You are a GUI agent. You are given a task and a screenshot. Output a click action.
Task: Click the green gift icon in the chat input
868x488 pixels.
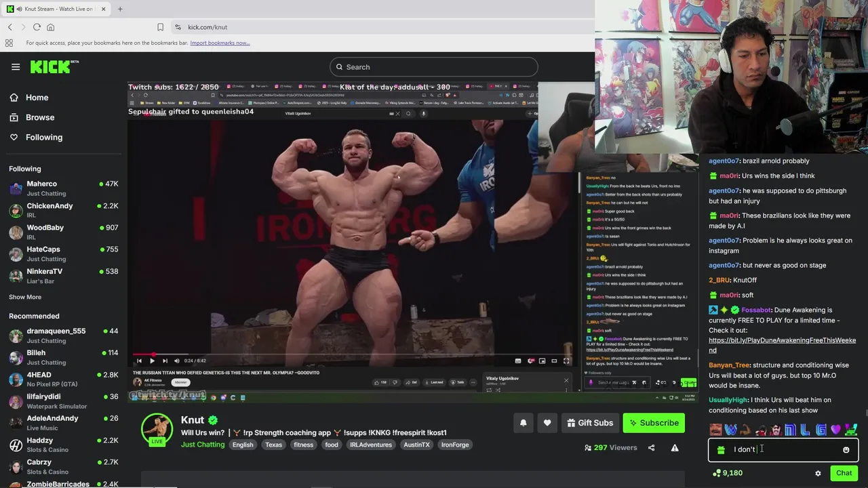pyautogui.click(x=721, y=449)
